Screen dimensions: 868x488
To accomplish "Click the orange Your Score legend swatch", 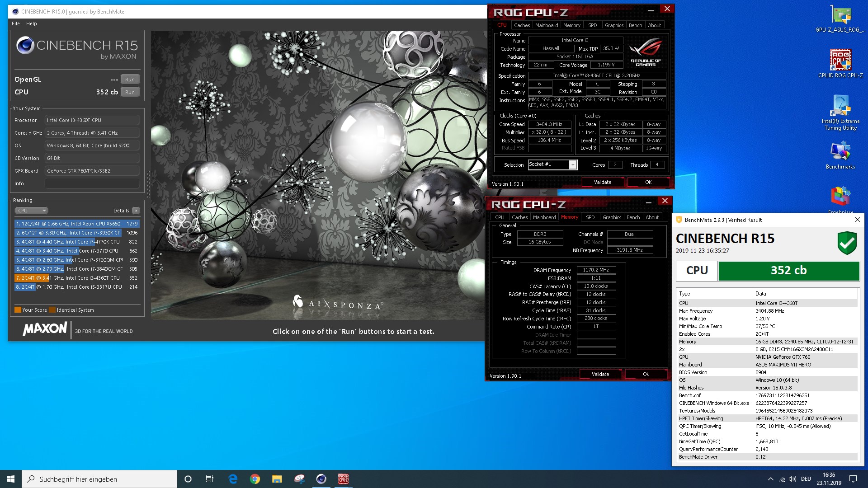I will (x=18, y=310).
